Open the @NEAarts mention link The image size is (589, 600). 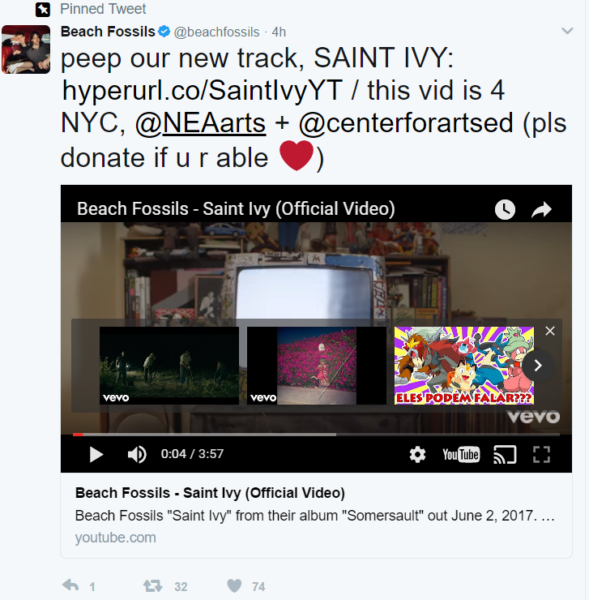(201, 123)
